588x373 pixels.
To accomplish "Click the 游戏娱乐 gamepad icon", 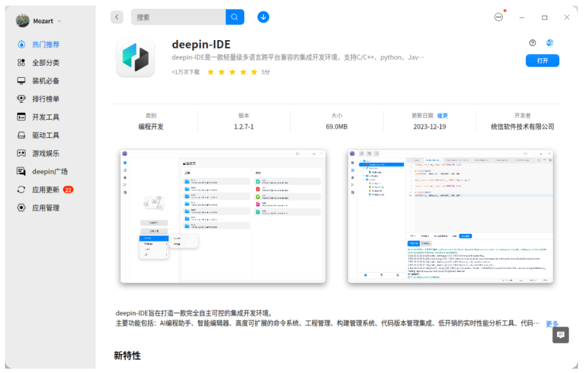I will point(21,153).
